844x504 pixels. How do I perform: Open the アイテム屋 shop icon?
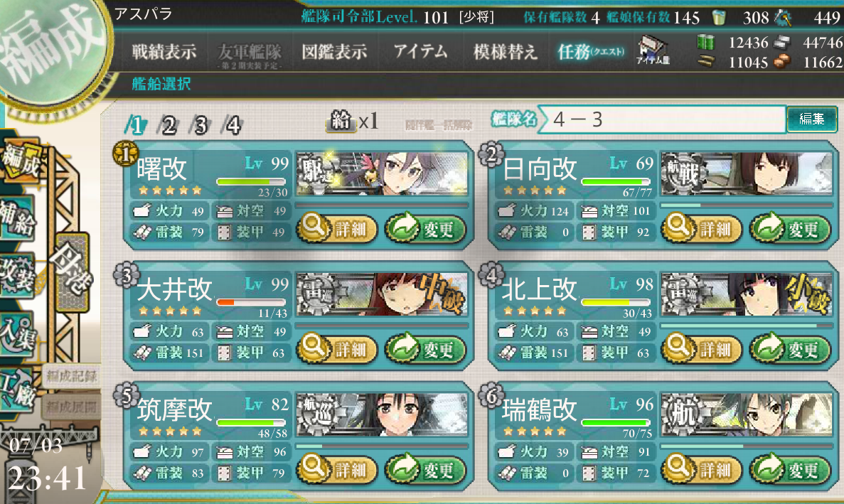pyautogui.click(x=653, y=50)
